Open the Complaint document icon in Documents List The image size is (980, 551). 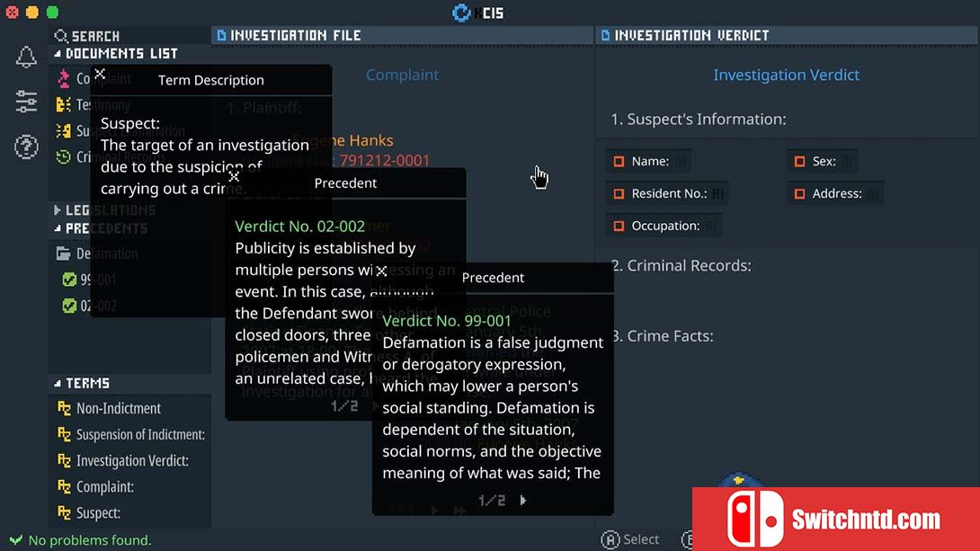pyautogui.click(x=63, y=79)
